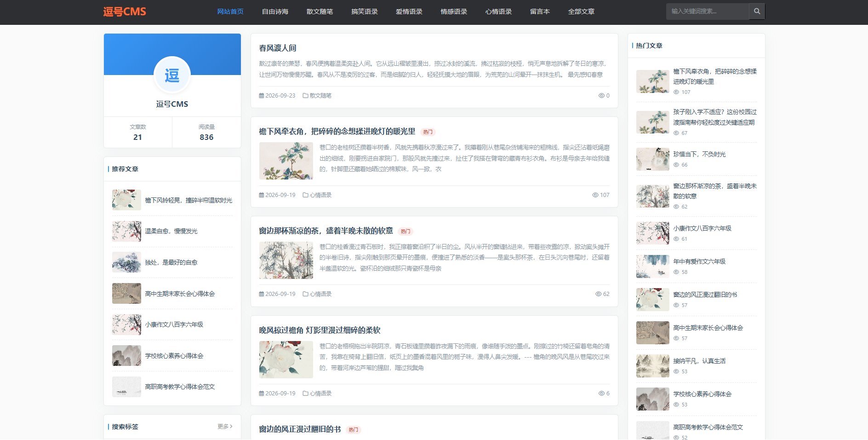The image size is (868, 440).
Task: Click thumbnail beside 高中生期末家长会心得体会 in 推荐文章
Action: click(x=126, y=294)
